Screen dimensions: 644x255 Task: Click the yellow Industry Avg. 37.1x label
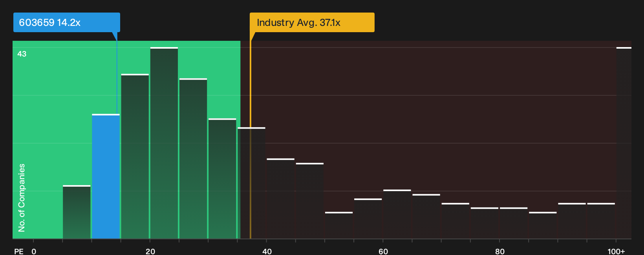(x=312, y=22)
